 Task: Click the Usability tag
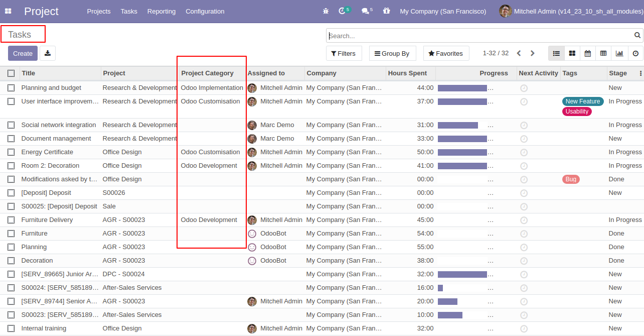[577, 111]
